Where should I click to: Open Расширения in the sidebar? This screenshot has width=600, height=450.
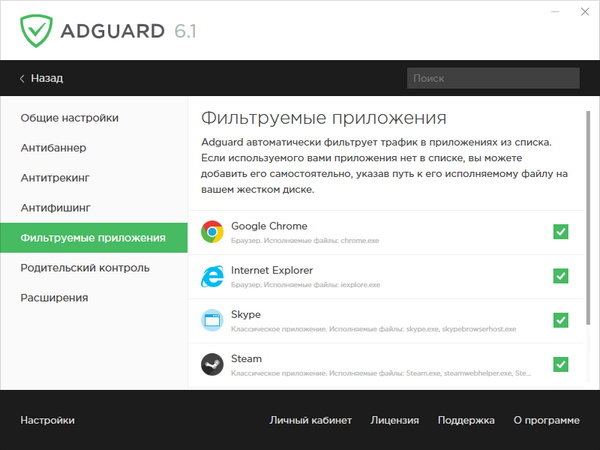[55, 298]
